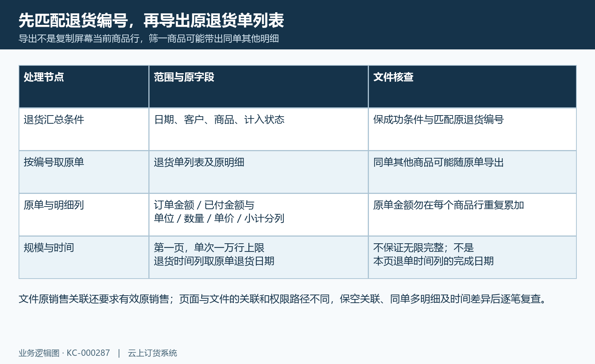Select the 规模与时间 cell
The height and width of the screenshot is (364, 595).
click(x=84, y=257)
